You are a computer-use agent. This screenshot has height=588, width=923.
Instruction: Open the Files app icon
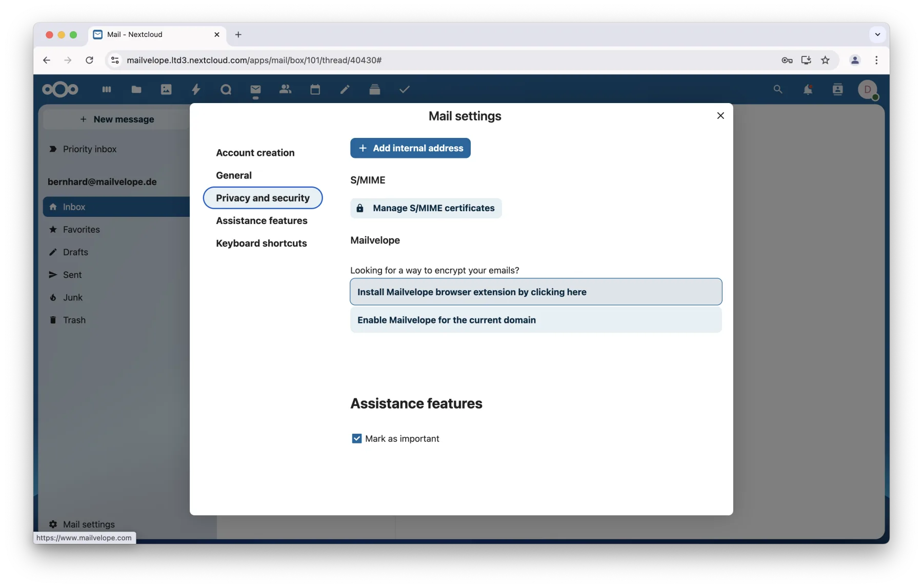pyautogui.click(x=136, y=90)
